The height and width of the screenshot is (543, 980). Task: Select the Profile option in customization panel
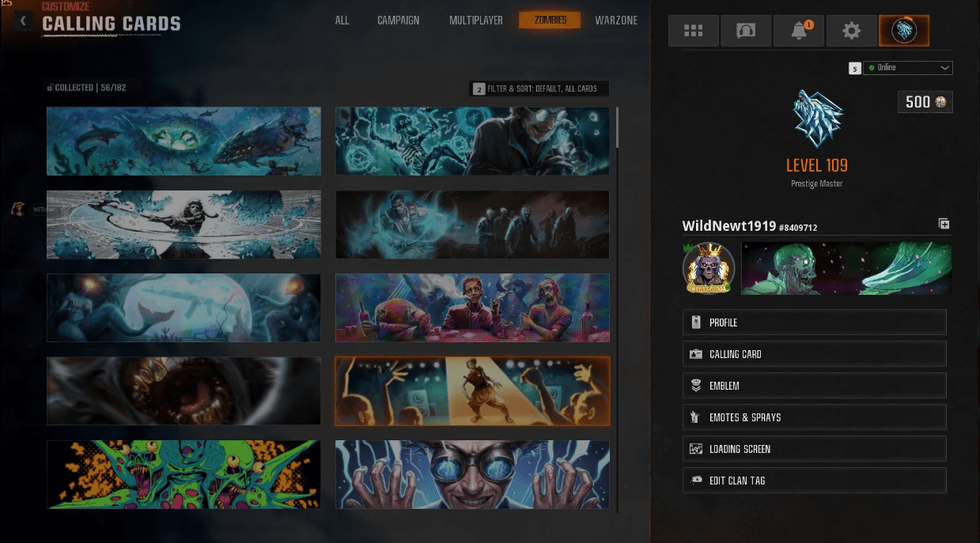[814, 322]
